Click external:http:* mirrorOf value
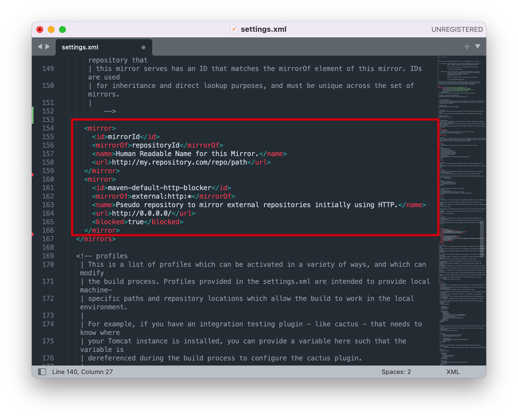This screenshot has width=518, height=420. pyautogui.click(x=162, y=196)
